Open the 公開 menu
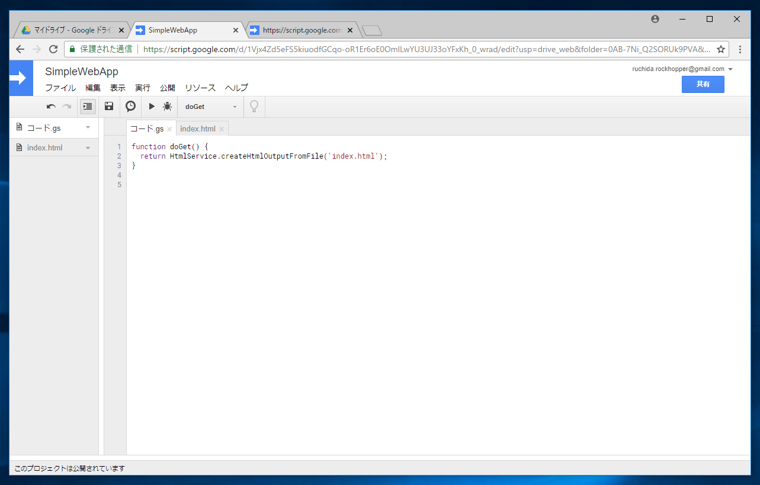The width and height of the screenshot is (760, 485). coord(167,88)
